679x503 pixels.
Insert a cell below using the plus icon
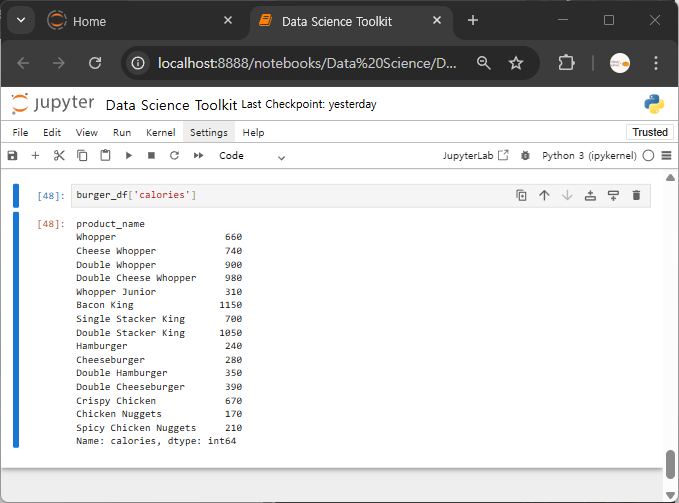pyautogui.click(x=36, y=155)
